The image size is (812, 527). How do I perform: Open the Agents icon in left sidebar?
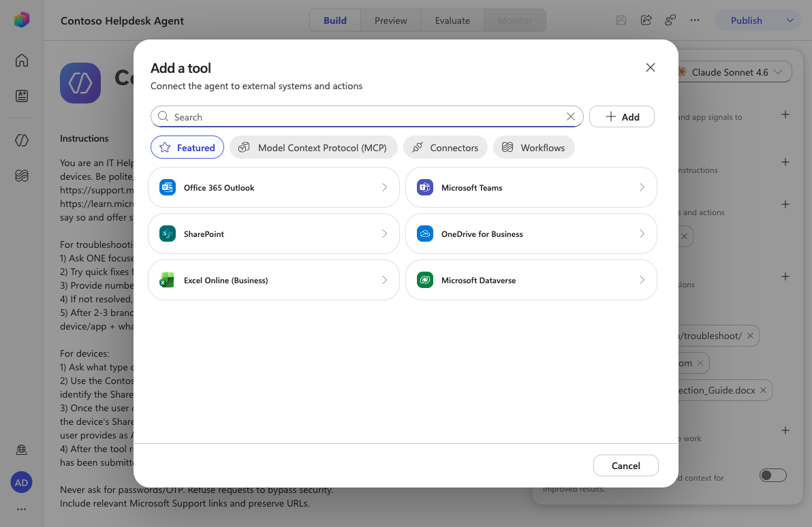point(22,140)
